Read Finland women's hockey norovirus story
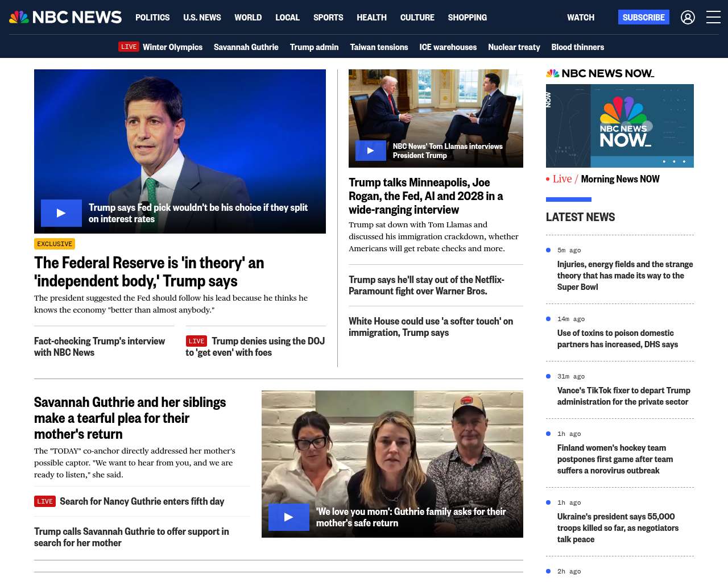Screen dimensions: 728x582 coord(615,459)
